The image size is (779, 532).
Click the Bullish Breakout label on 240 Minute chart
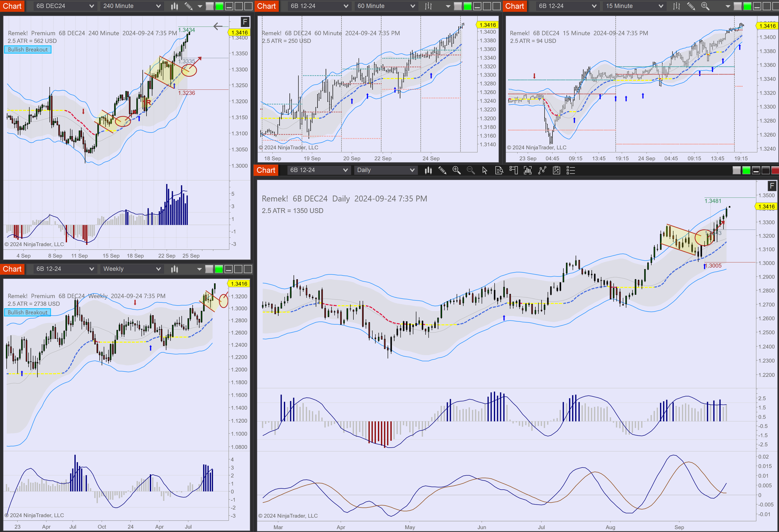pyautogui.click(x=27, y=50)
